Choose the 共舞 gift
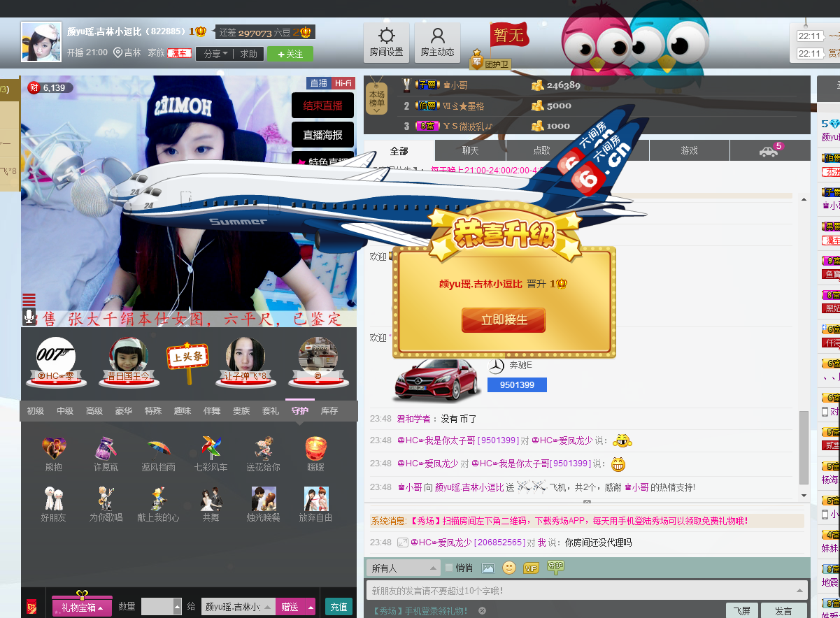Viewport: 840px width, 618px height. (x=211, y=498)
